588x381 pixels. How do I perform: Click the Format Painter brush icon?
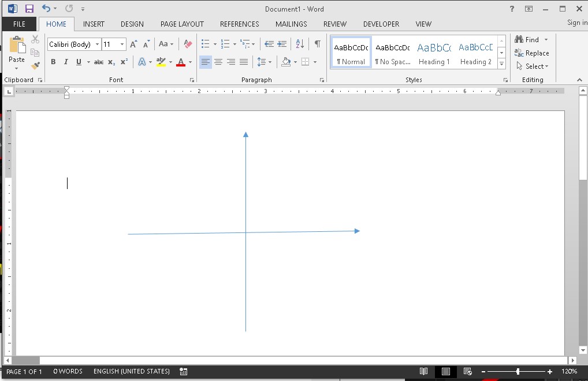coord(35,66)
